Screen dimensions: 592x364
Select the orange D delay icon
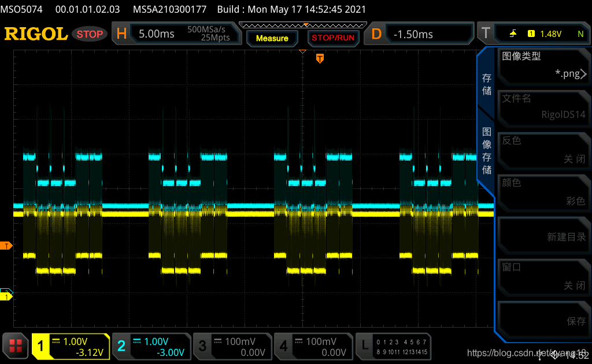pyautogui.click(x=376, y=34)
